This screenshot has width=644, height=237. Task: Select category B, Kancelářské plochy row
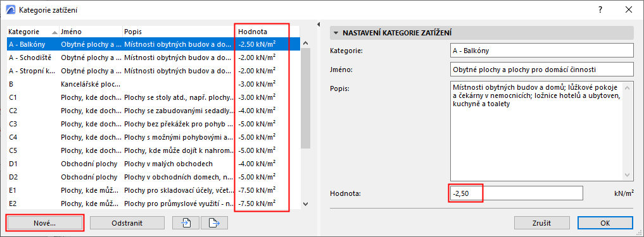(154, 83)
